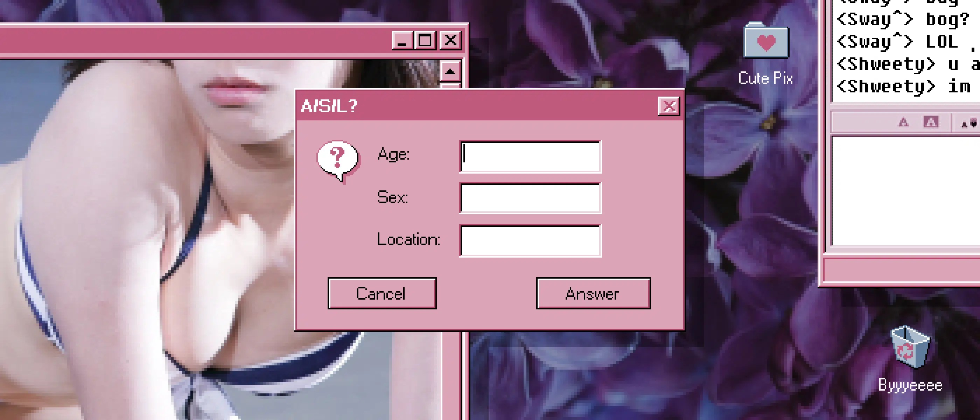Image resolution: width=980 pixels, height=420 pixels.
Task: Click the Shweety message in chat log
Action: click(905, 64)
